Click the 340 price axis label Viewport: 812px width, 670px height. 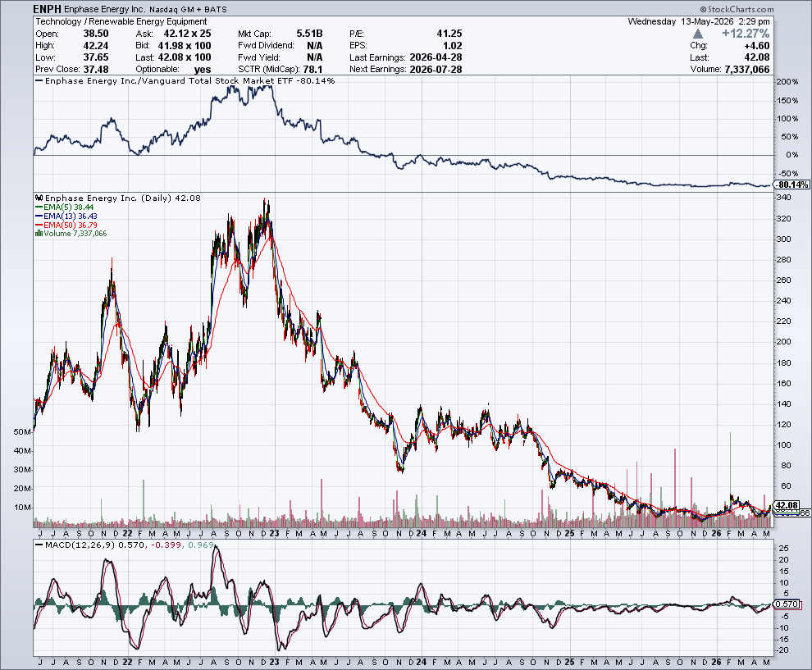[x=784, y=198]
